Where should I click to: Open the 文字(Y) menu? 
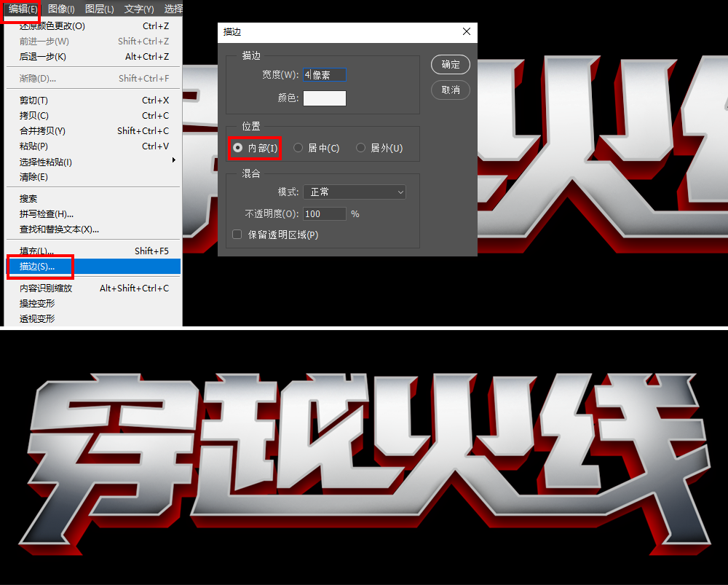pos(139,9)
